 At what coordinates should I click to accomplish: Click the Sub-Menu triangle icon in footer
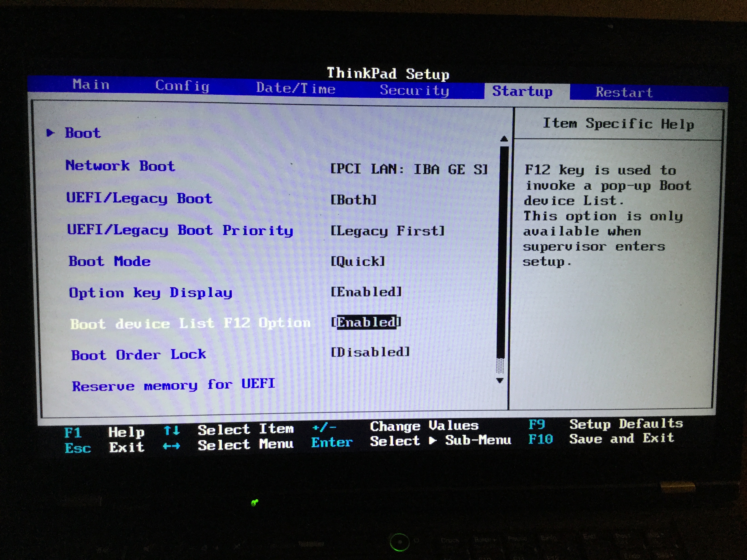pos(433,441)
